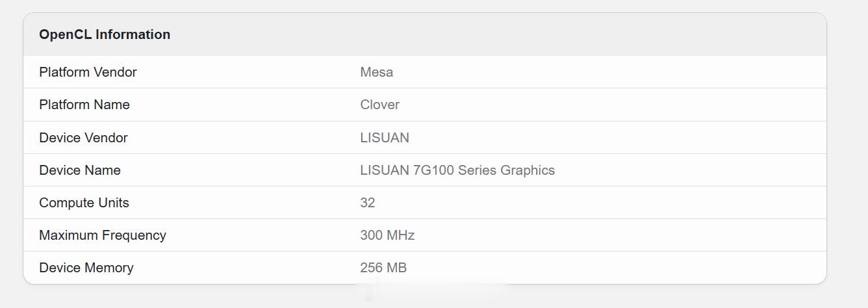Click the OpenCL Information header
This screenshot has height=308, width=868.
(105, 34)
